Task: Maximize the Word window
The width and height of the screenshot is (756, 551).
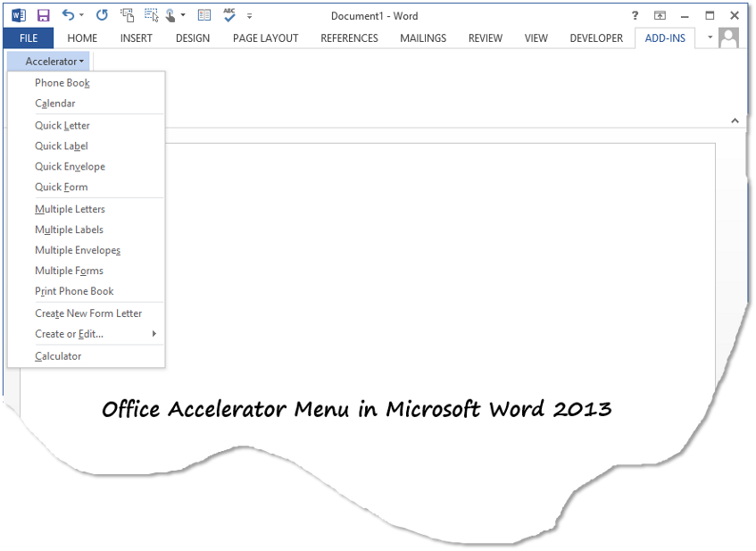Action: coord(710,15)
